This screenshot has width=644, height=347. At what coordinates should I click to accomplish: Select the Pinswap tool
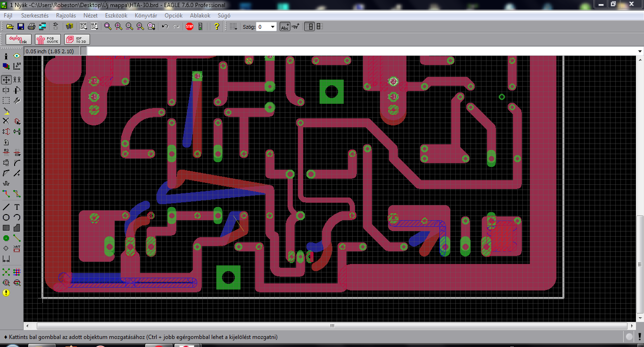6,131
